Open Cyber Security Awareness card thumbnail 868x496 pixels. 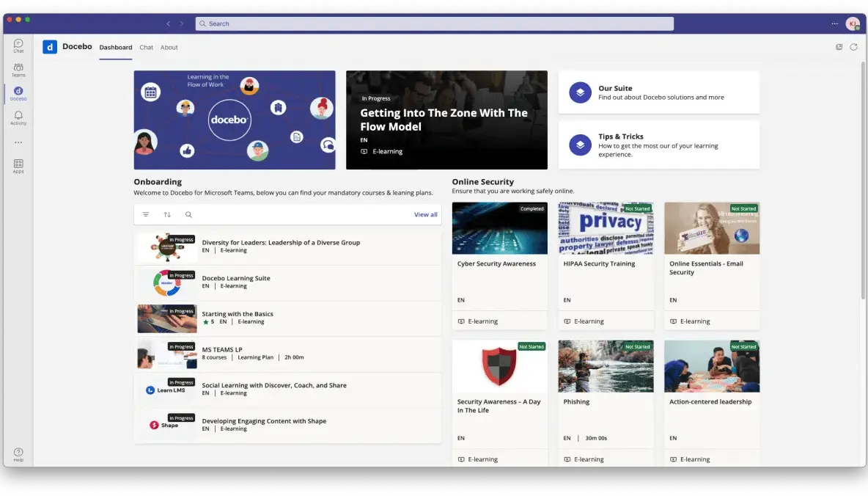pos(499,228)
